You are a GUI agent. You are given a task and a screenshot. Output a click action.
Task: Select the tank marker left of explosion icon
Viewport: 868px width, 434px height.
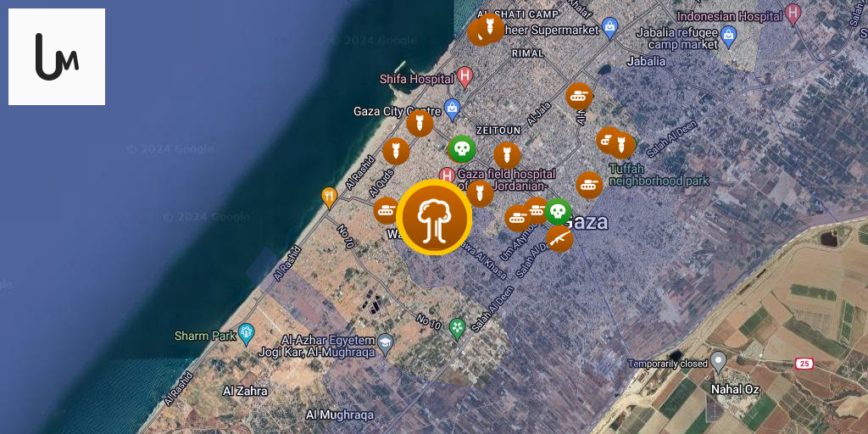pos(387,210)
